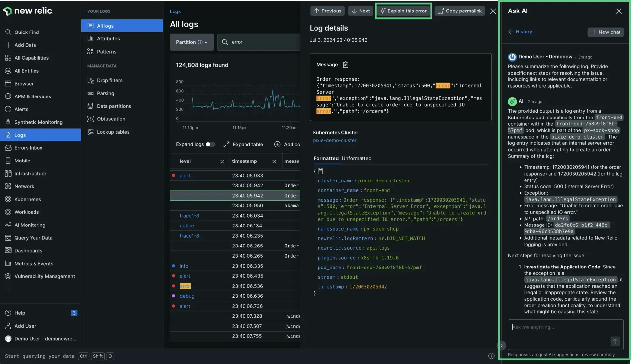The height and width of the screenshot is (364, 631).
Task: Click the Explain this error button
Action: tap(403, 11)
